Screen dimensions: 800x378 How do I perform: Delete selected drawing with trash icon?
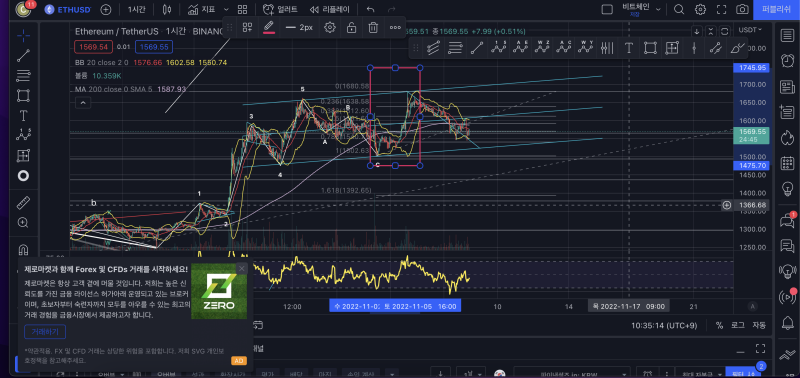[x=373, y=28]
